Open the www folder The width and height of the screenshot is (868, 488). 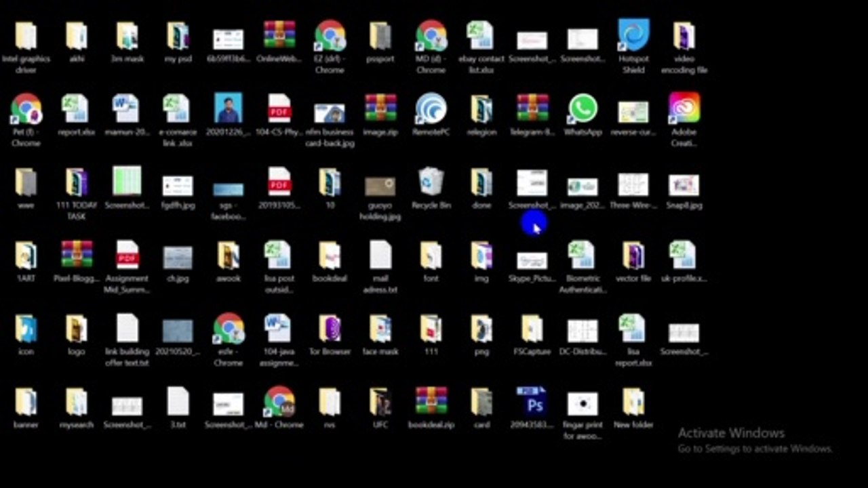point(26,182)
